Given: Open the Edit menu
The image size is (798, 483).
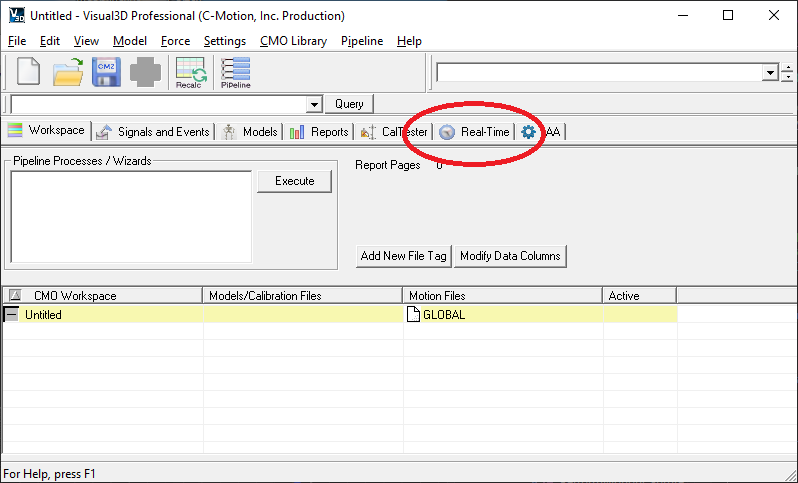Looking at the screenshot, I should coord(50,41).
